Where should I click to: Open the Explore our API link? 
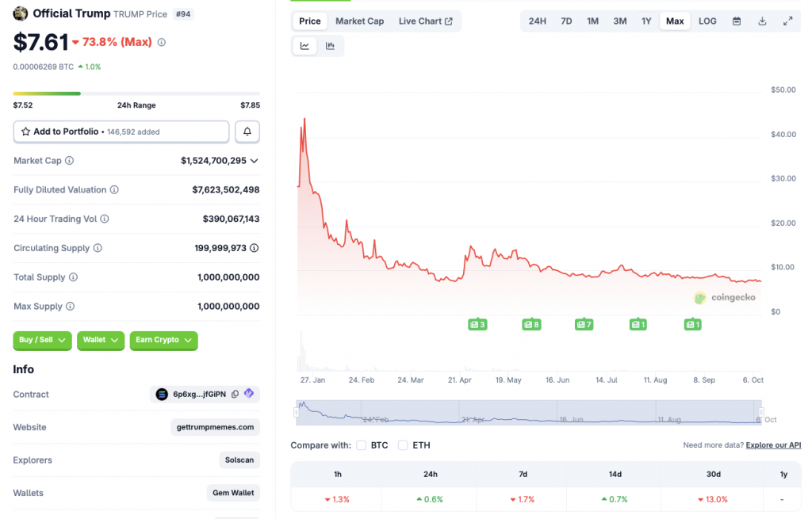coord(773,445)
